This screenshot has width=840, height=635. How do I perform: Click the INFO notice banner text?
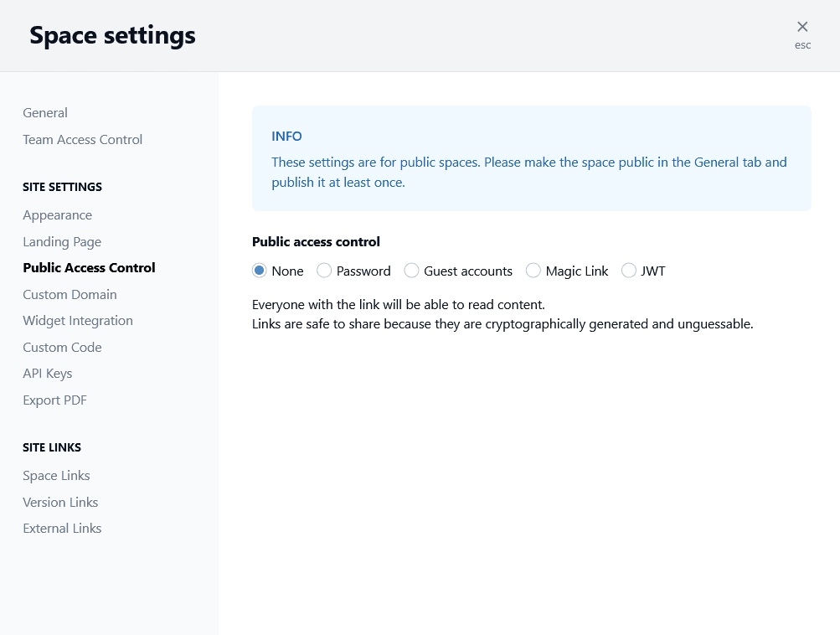529,172
